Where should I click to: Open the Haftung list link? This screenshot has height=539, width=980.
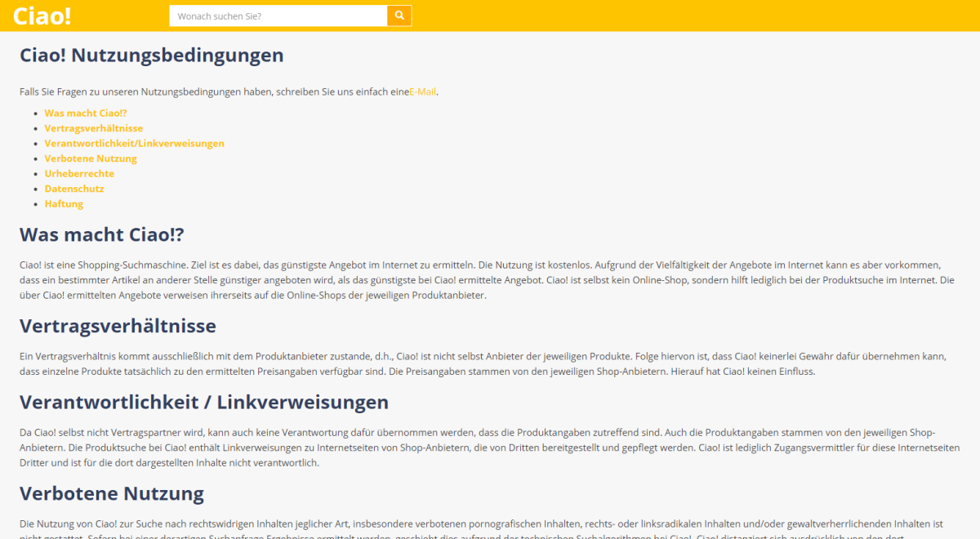pyautogui.click(x=64, y=203)
